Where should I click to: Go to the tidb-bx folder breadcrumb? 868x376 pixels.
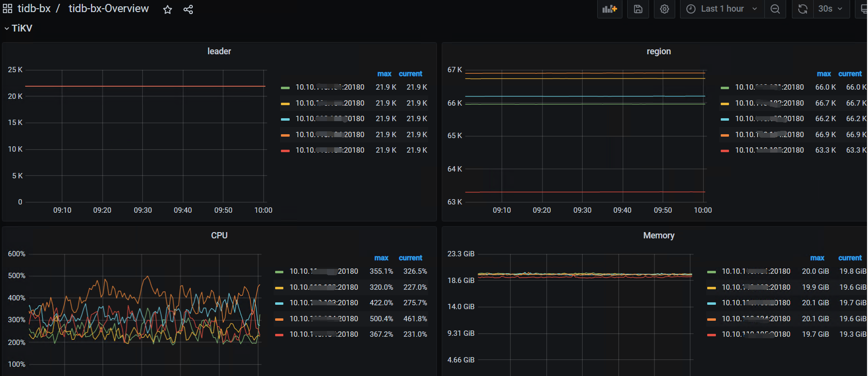coord(34,9)
